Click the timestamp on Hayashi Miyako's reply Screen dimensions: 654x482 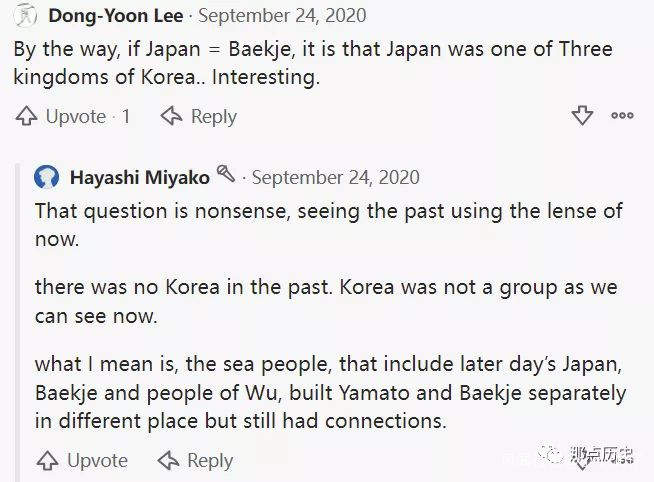pos(335,178)
